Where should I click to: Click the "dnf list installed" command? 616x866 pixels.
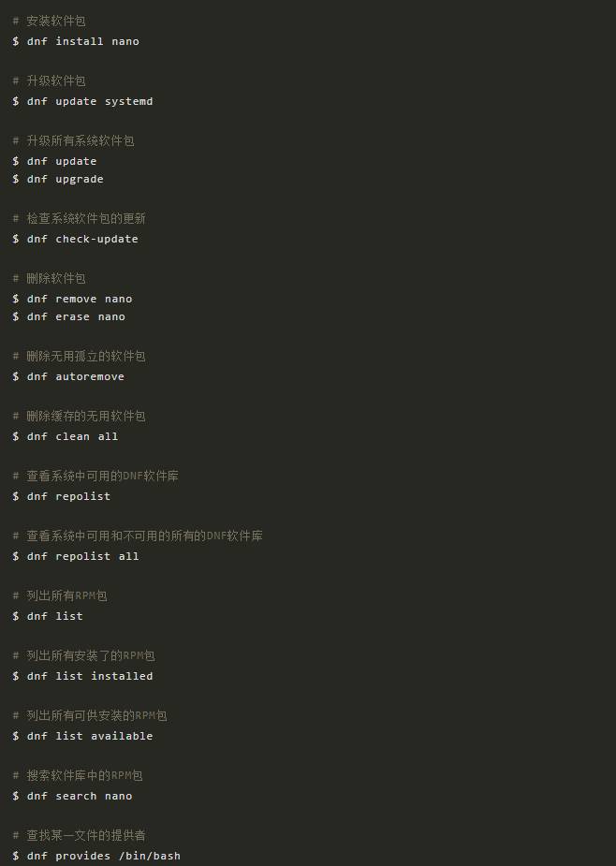coord(89,676)
